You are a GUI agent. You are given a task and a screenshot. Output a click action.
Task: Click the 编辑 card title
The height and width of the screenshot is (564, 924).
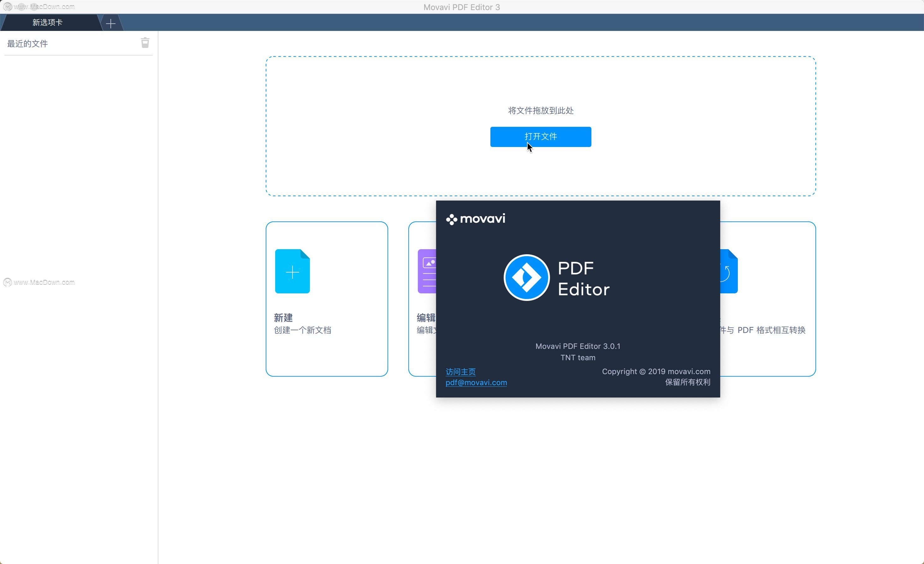[x=426, y=318]
